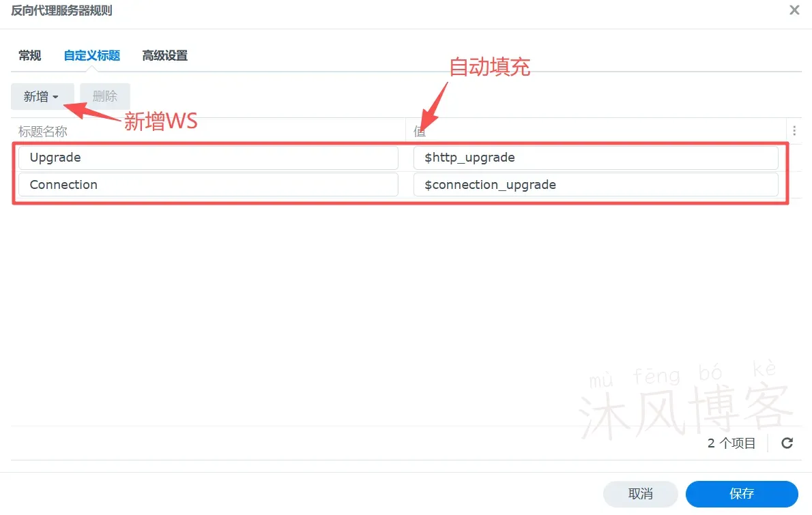Image resolution: width=812 pixels, height=515 pixels.
Task: Click the red 新增WS annotation text
Action: [160, 121]
